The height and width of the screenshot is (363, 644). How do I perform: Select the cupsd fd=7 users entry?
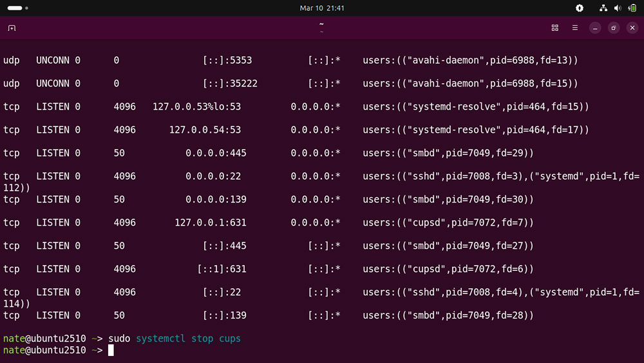(x=448, y=222)
